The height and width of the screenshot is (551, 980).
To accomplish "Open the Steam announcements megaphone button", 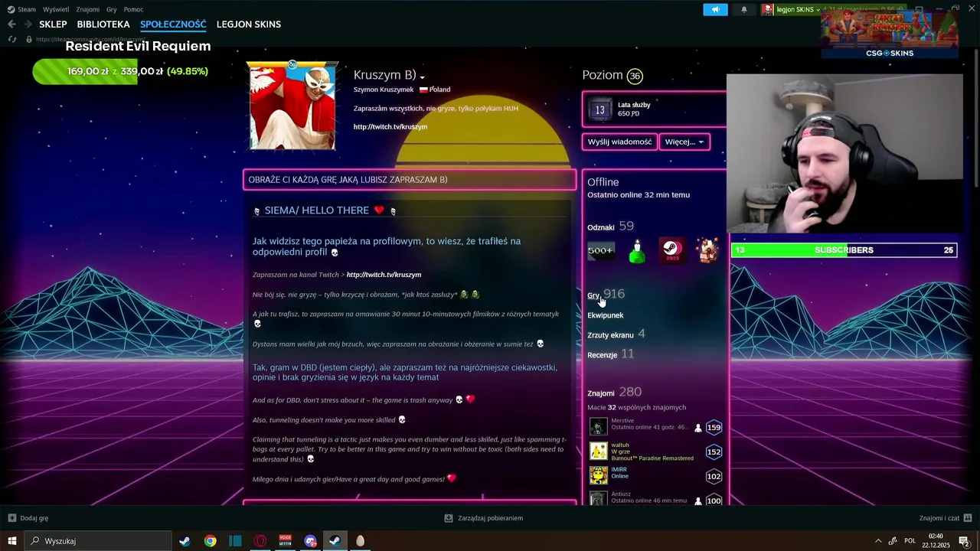I will tap(715, 9).
